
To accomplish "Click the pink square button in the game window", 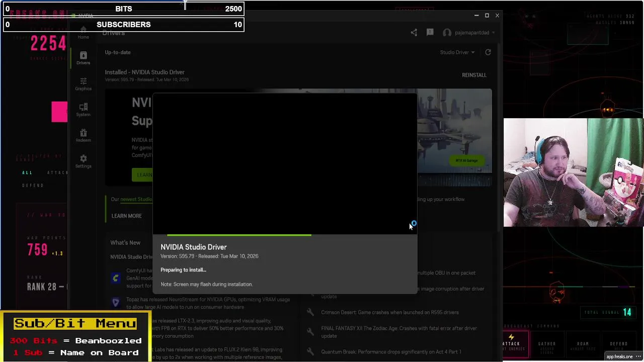I will pyautogui.click(x=59, y=112).
